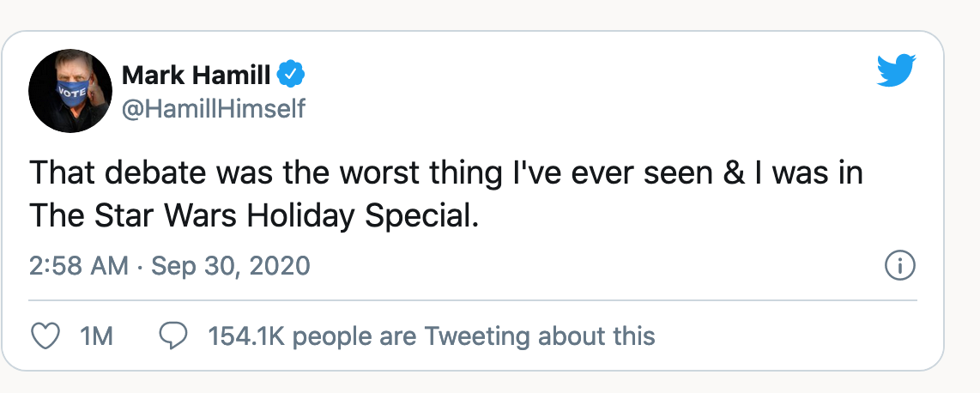Like the tweet with the heart icon
This screenshot has height=393, width=980.
[45, 336]
